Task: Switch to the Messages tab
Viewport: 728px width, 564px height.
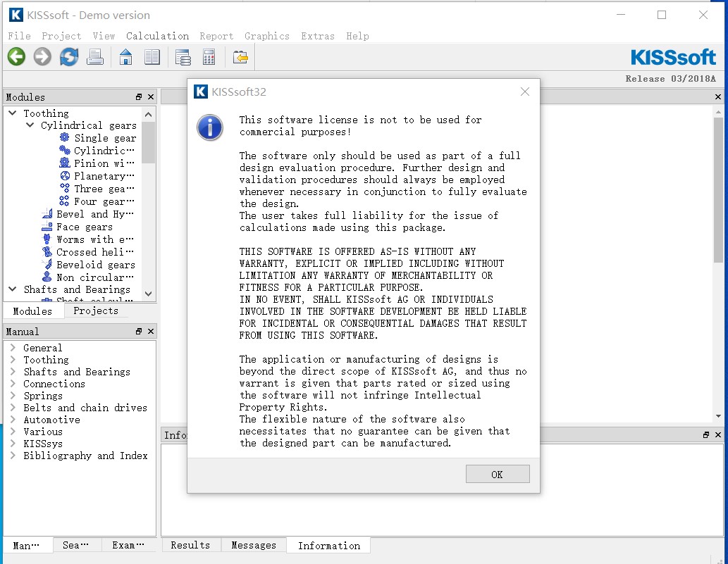Action: 254,546
